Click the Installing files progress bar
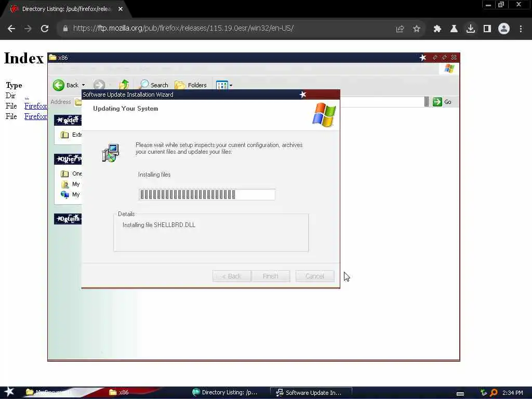The height and width of the screenshot is (399, 532). pyautogui.click(x=207, y=194)
